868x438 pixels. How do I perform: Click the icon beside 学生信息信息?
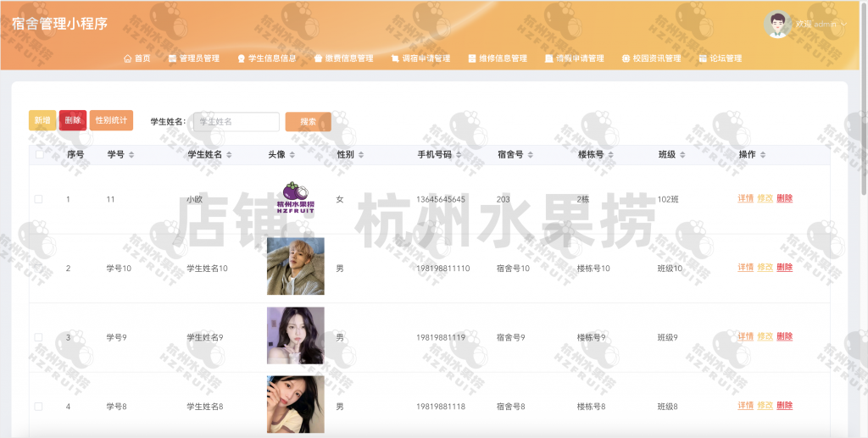(242, 58)
